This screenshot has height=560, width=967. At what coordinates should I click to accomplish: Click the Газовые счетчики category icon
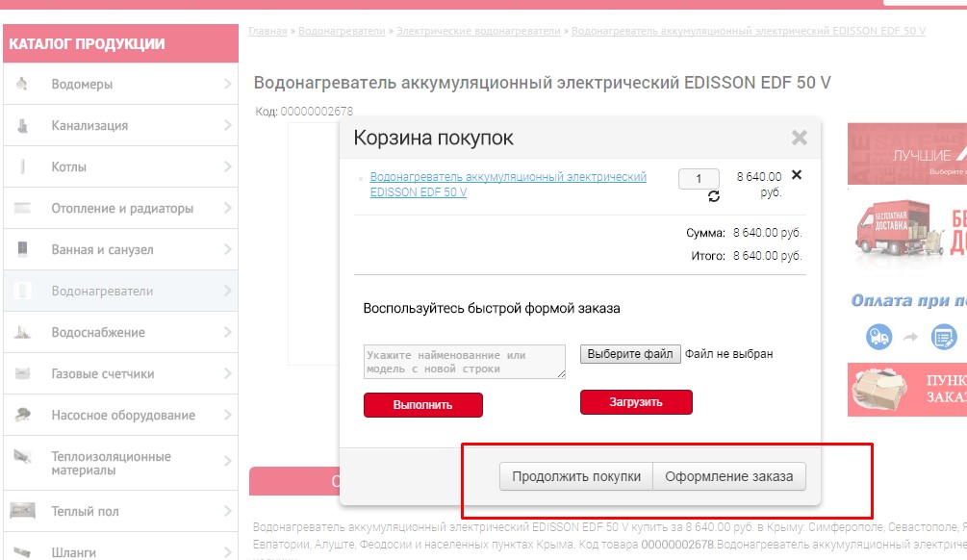pos(23,373)
